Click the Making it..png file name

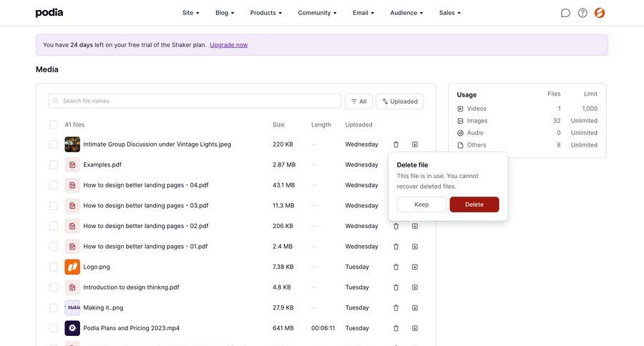(x=103, y=308)
